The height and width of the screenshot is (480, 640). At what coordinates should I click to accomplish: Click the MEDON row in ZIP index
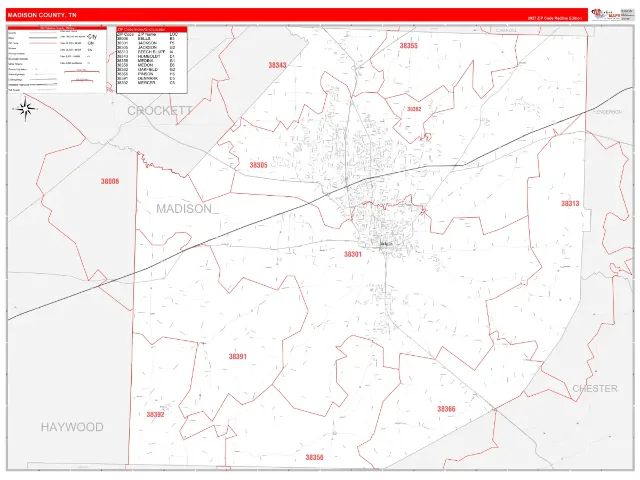coord(147,65)
